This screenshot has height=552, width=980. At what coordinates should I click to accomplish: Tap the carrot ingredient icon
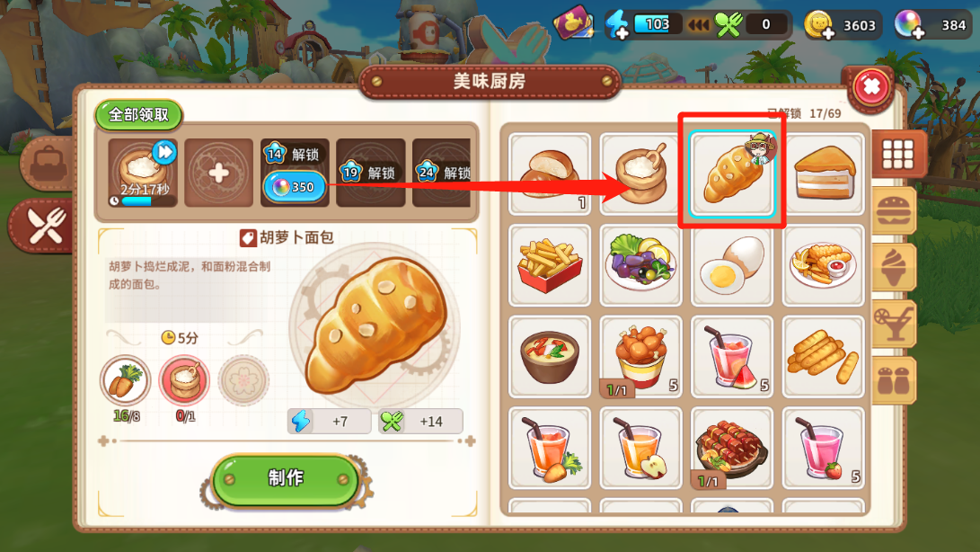pos(125,380)
